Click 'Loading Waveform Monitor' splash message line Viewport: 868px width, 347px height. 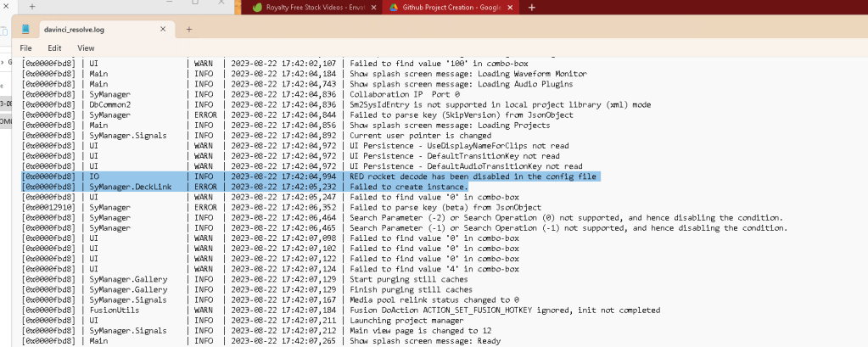[468, 74]
